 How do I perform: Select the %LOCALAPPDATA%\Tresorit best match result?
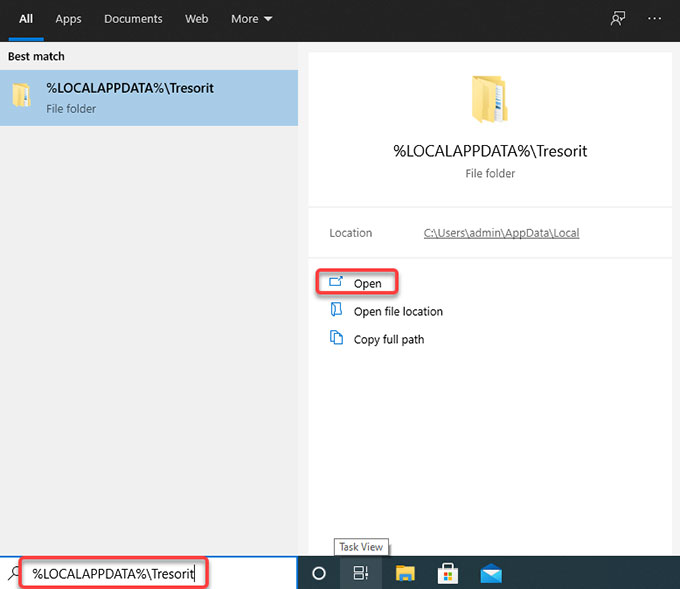click(x=149, y=98)
